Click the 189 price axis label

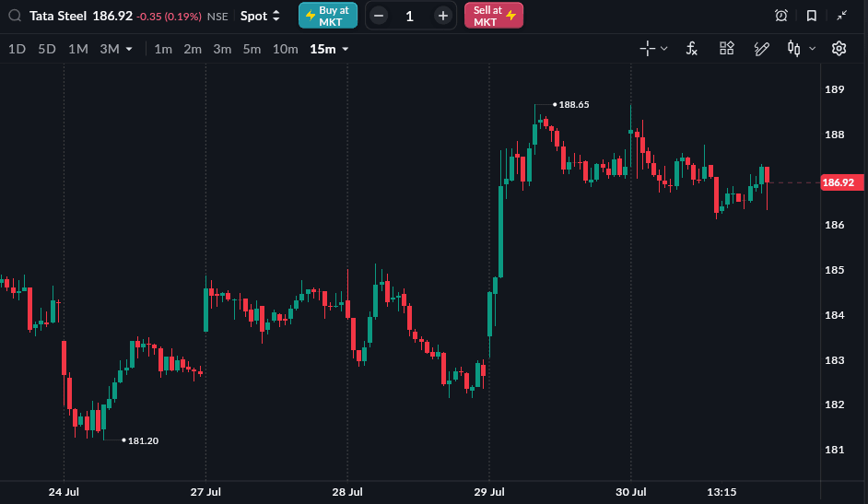click(x=834, y=89)
